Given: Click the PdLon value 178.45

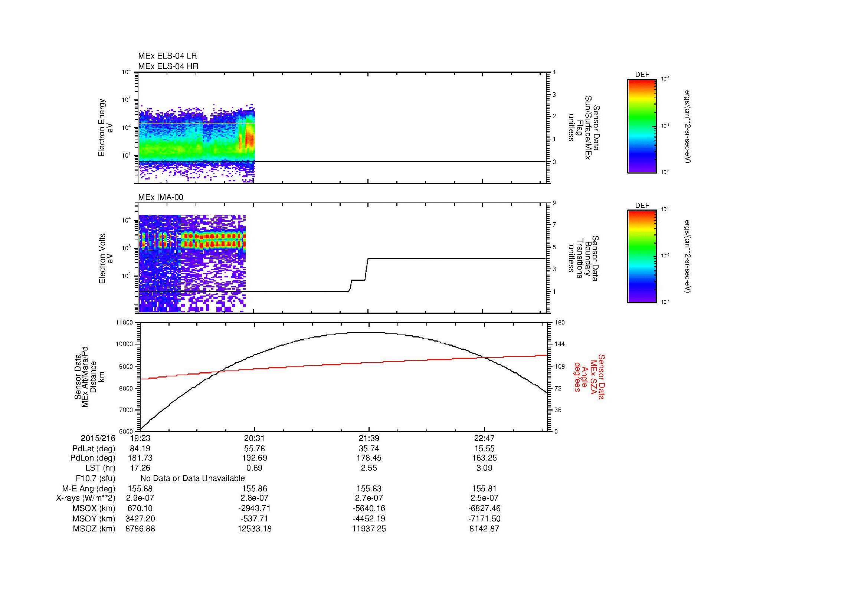Looking at the screenshot, I should tap(369, 458).
